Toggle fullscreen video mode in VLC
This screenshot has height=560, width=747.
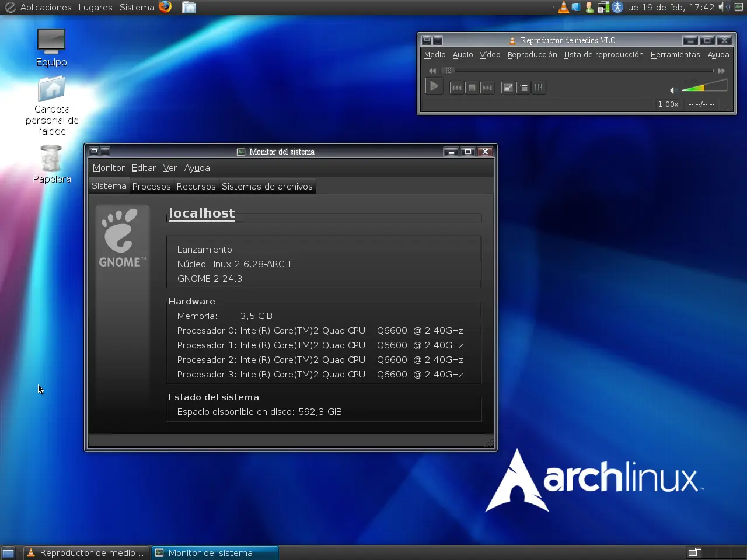508,88
